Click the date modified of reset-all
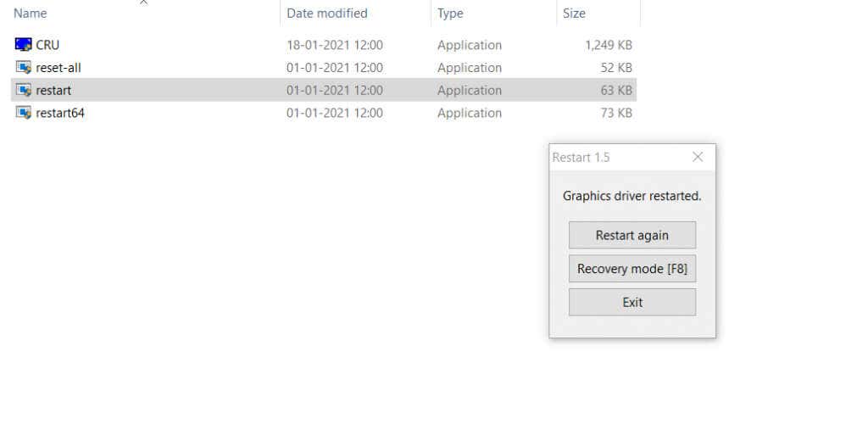The height and width of the screenshot is (424, 868). [x=334, y=68]
